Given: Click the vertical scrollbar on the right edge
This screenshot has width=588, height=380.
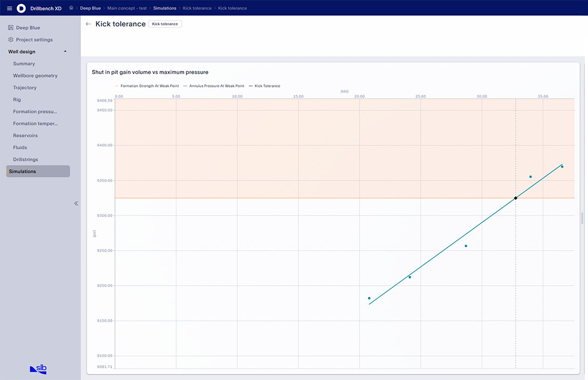Looking at the screenshot, I should click(582, 218).
